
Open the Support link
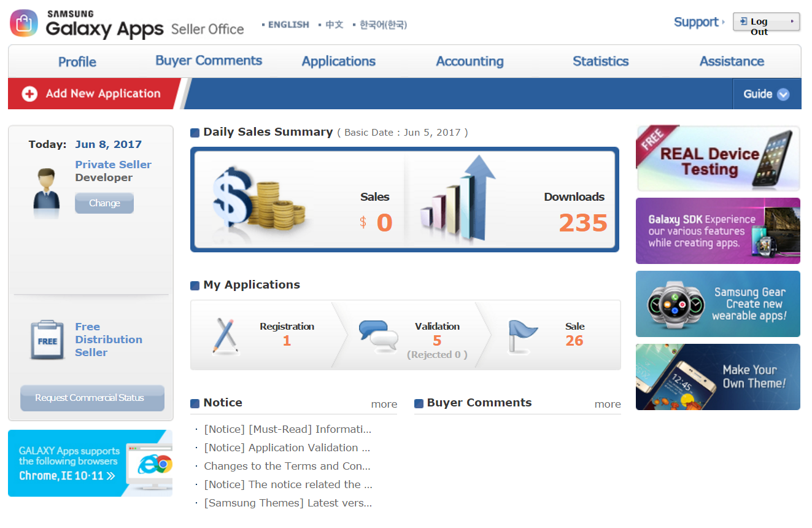(699, 22)
